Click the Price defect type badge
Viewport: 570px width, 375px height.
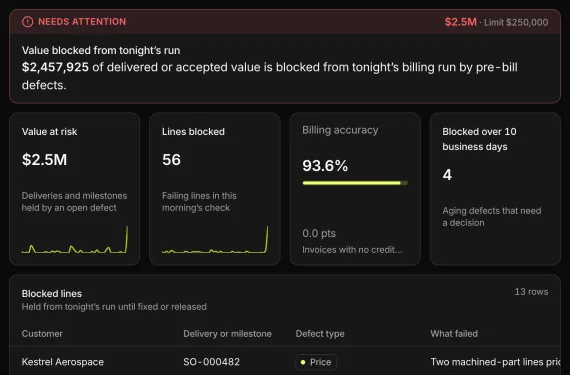coord(316,362)
